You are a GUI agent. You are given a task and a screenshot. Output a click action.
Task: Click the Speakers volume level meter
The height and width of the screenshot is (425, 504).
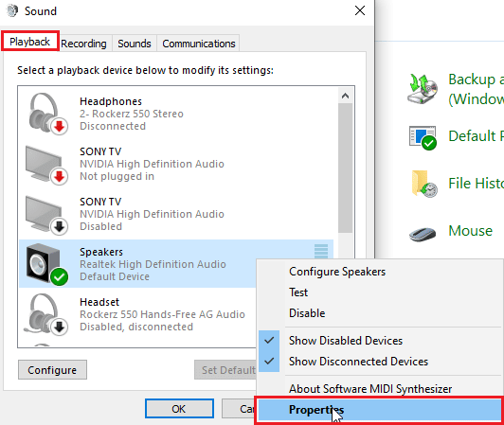321,251
